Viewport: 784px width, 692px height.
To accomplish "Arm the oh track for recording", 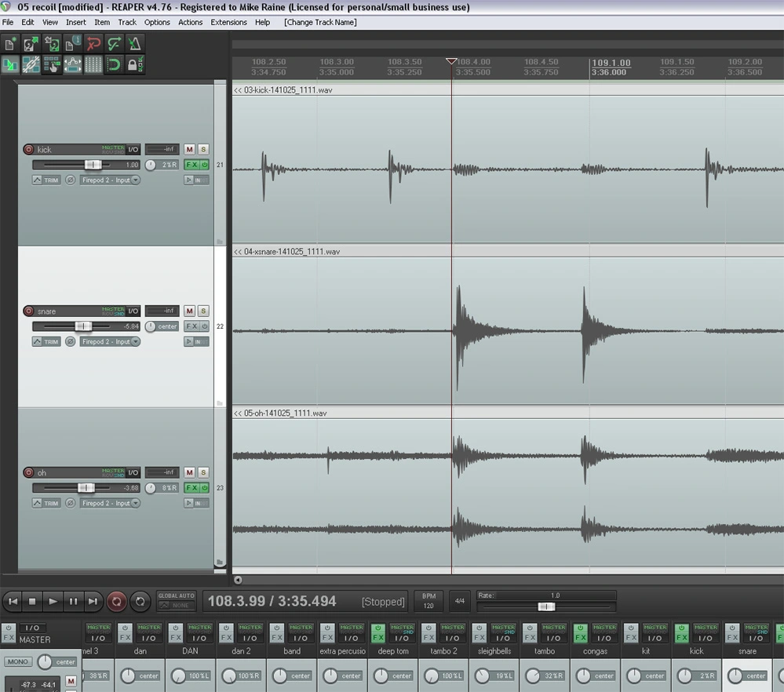I will coord(29,472).
